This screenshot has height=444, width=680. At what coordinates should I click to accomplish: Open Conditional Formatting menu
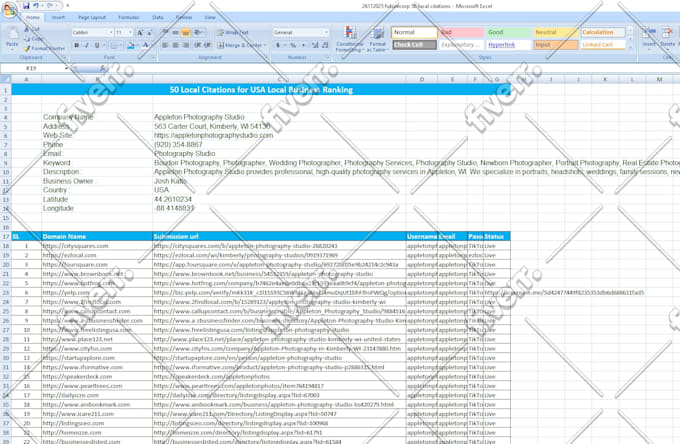[x=350, y=39]
